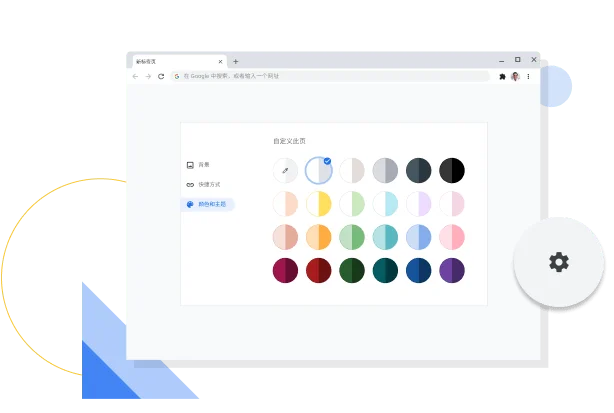
Task: Reload the page with refresh icon
Action: pyautogui.click(x=161, y=76)
